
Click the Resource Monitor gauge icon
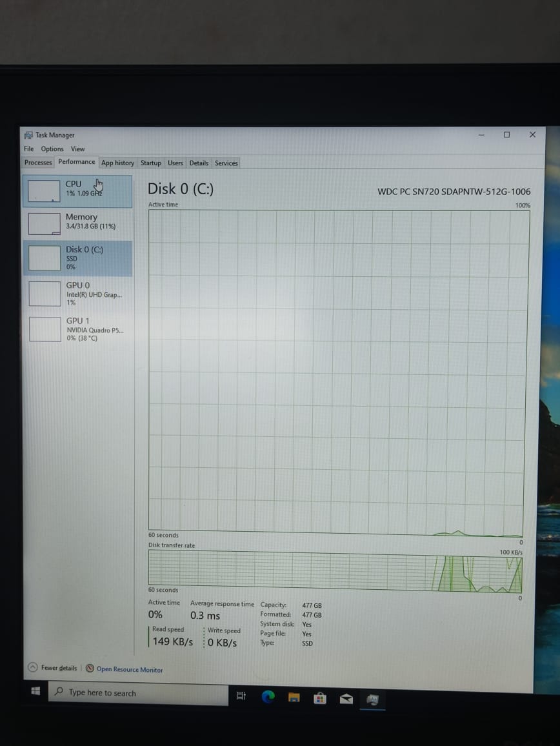pyautogui.click(x=90, y=669)
